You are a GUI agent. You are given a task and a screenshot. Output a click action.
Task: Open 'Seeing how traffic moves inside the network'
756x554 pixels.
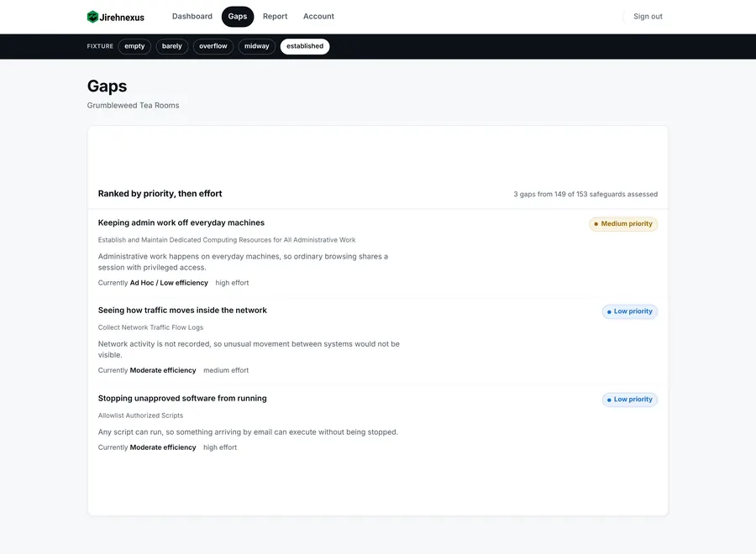[182, 311]
